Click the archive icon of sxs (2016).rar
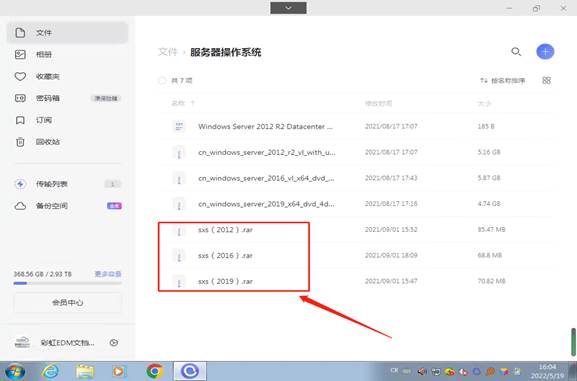Image resolution: width=577 pixels, height=381 pixels. 179,256
